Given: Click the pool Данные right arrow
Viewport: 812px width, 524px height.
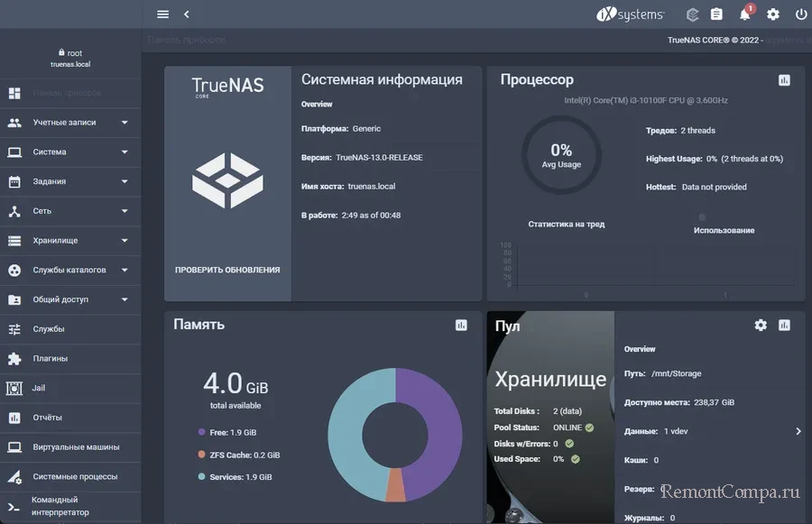Looking at the screenshot, I should tap(798, 431).
